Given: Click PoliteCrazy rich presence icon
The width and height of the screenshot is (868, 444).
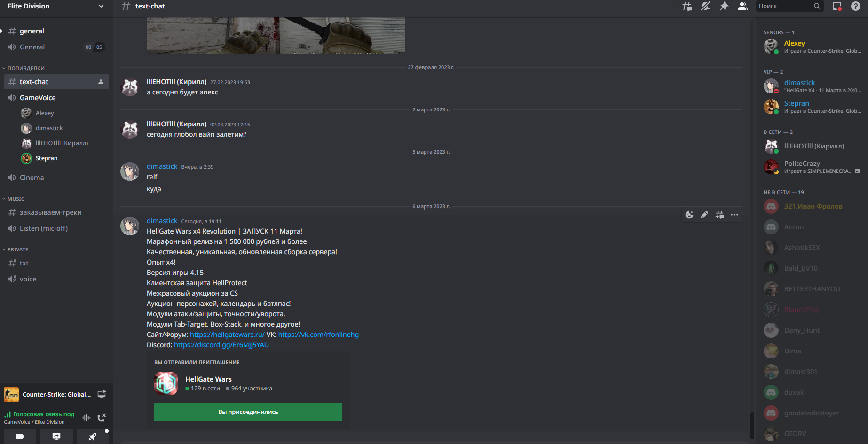Looking at the screenshot, I should (858, 171).
